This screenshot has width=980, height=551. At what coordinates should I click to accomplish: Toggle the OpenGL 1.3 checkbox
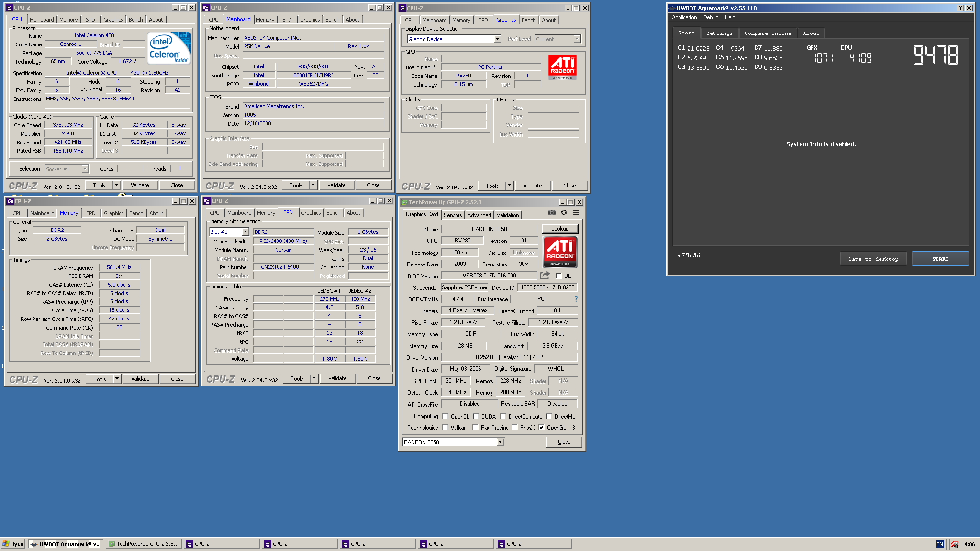tap(541, 428)
